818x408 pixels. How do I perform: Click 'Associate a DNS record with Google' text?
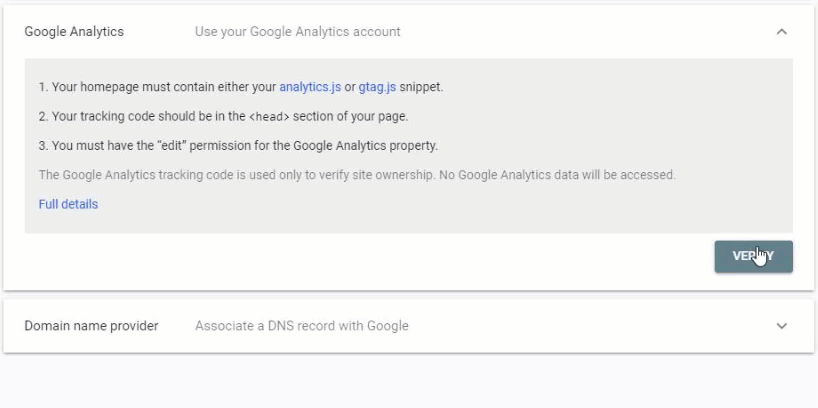click(302, 326)
